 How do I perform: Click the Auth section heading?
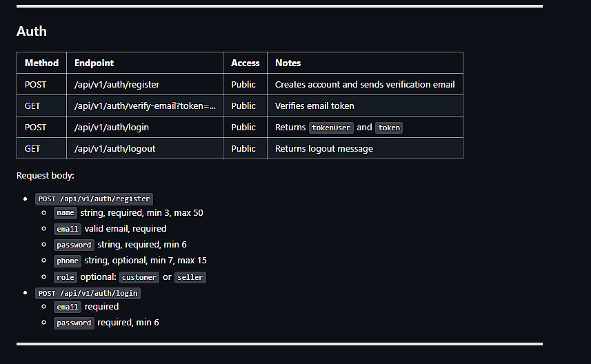click(x=32, y=31)
